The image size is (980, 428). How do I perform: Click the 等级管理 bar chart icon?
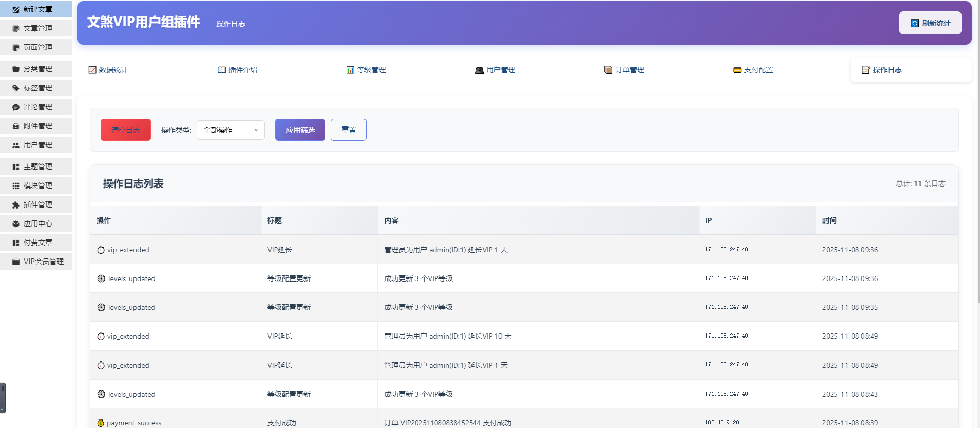point(350,70)
